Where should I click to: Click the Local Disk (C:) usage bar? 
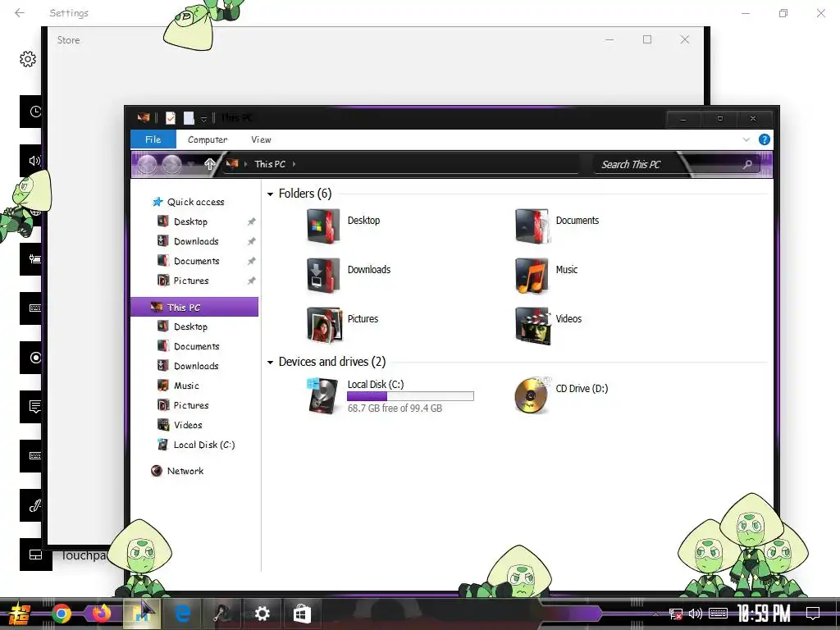410,396
